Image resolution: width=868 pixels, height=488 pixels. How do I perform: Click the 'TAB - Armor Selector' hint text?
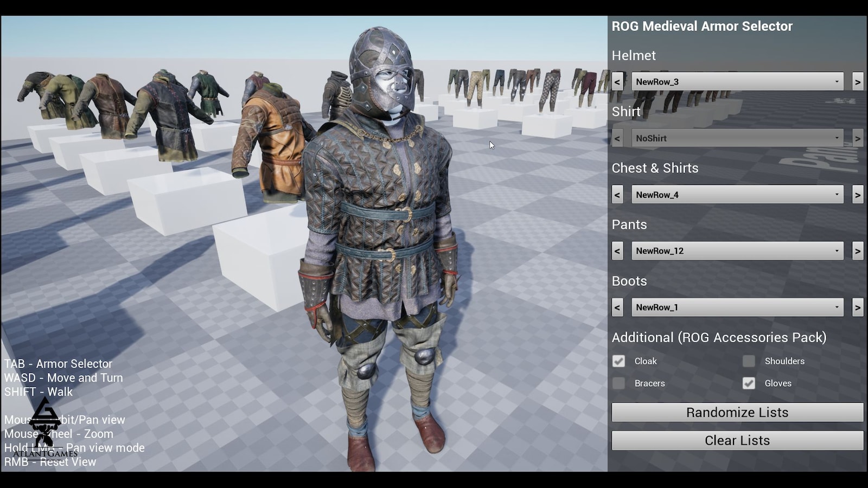(58, 364)
